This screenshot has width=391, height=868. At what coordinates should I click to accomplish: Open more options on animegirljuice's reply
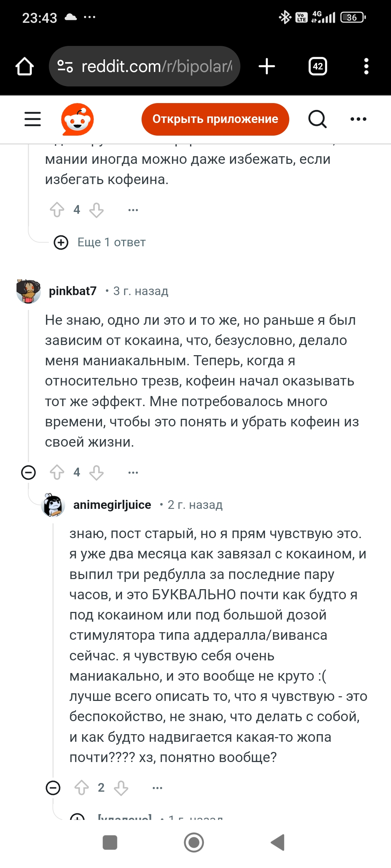pos(157,788)
